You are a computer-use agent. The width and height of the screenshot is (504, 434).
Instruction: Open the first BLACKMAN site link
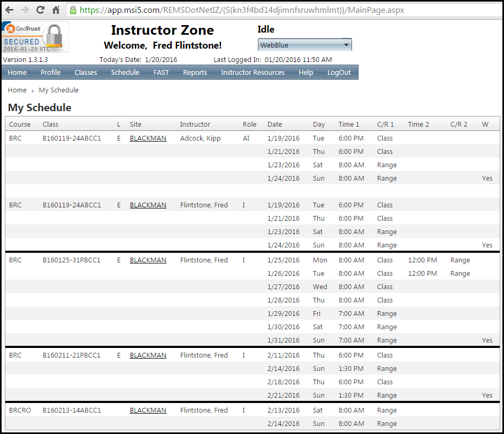click(148, 138)
